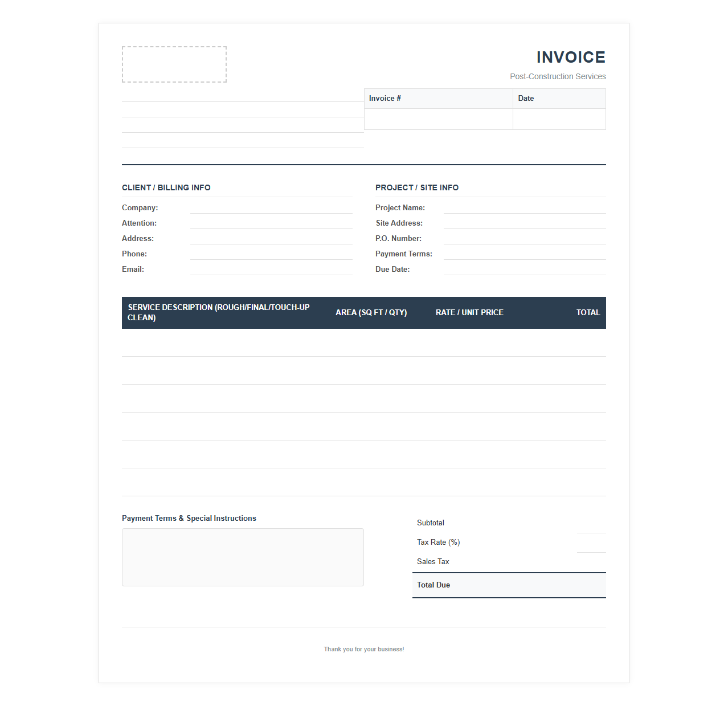The width and height of the screenshot is (728, 706).
Task: Click the Email input line
Action: tap(271, 269)
